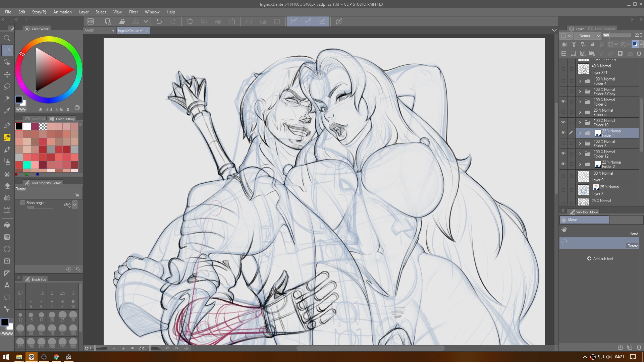Click the Redo arrow in command bar
Viewport: 644px width, 362px height.
point(173,21)
